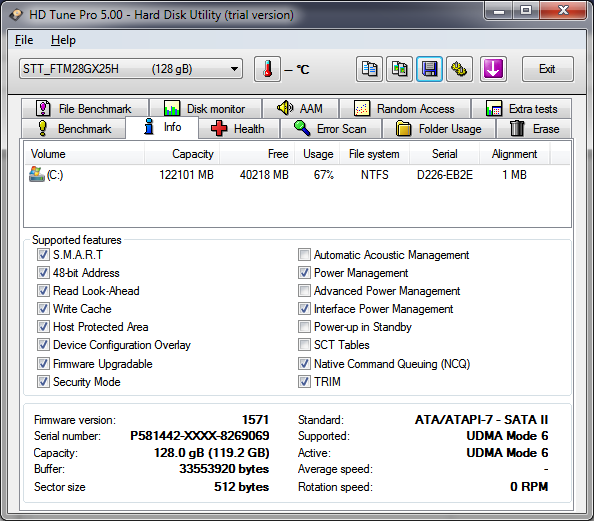Click the purple down-arrow icon
Screen dimensions: 594x521
point(493,69)
